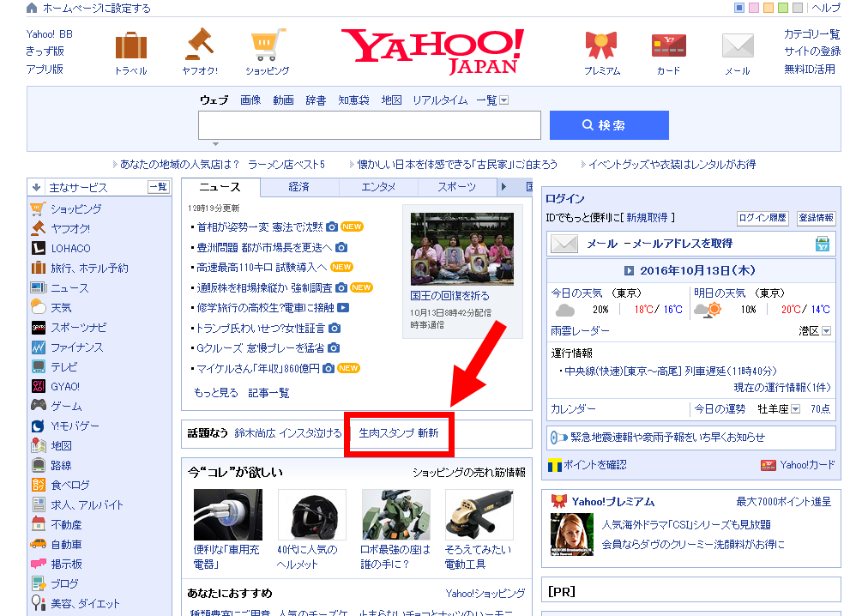The image size is (856, 616).
Task: Click the mail settings icon in login box
Action: (823, 244)
